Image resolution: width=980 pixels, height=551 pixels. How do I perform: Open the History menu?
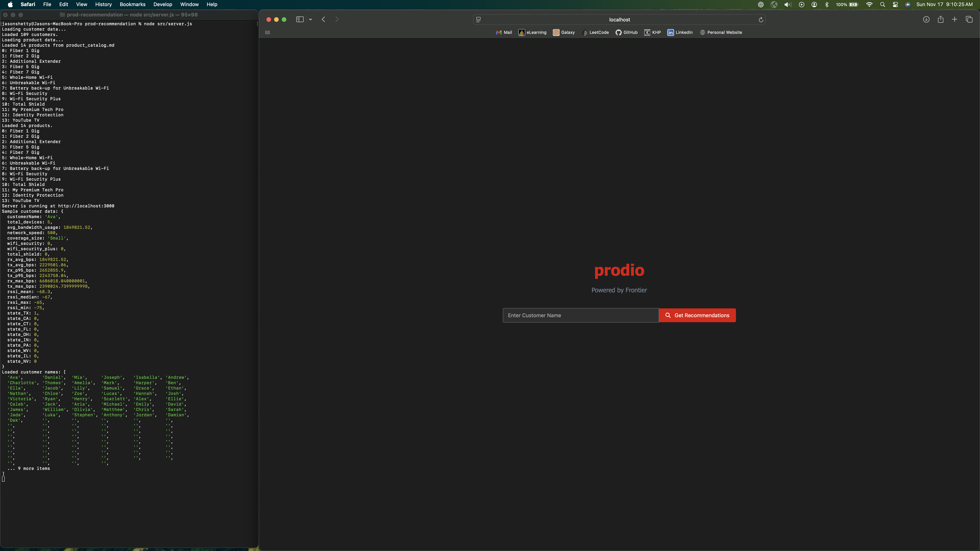(x=103, y=5)
